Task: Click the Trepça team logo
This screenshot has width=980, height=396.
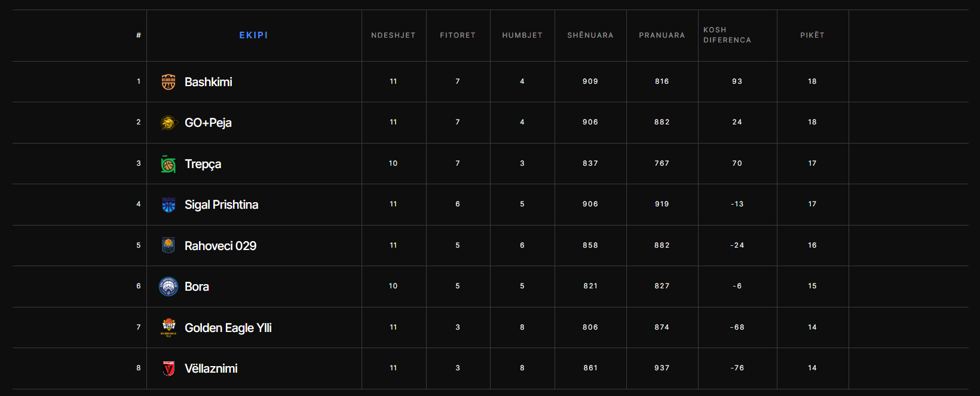Action: click(169, 164)
